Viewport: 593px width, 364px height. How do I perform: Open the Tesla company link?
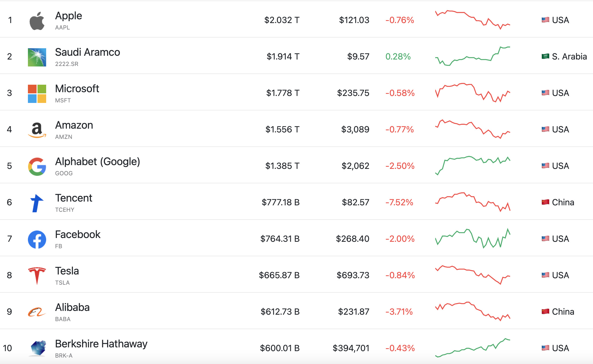pyautogui.click(x=67, y=271)
